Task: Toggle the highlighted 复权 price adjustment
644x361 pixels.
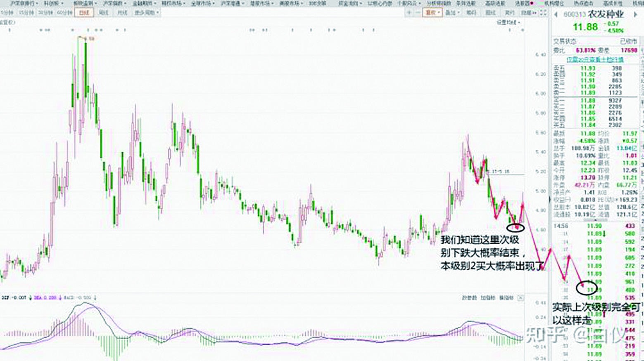Action: pos(433,12)
